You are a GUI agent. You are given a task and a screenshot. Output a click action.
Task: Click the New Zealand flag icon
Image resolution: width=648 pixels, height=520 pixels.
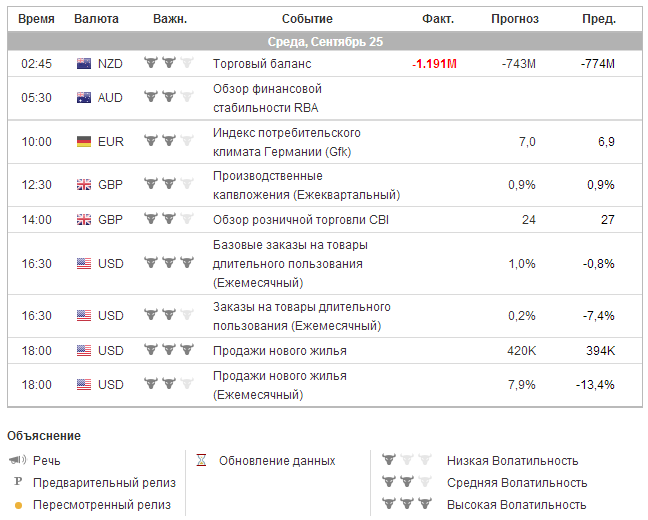click(84, 64)
